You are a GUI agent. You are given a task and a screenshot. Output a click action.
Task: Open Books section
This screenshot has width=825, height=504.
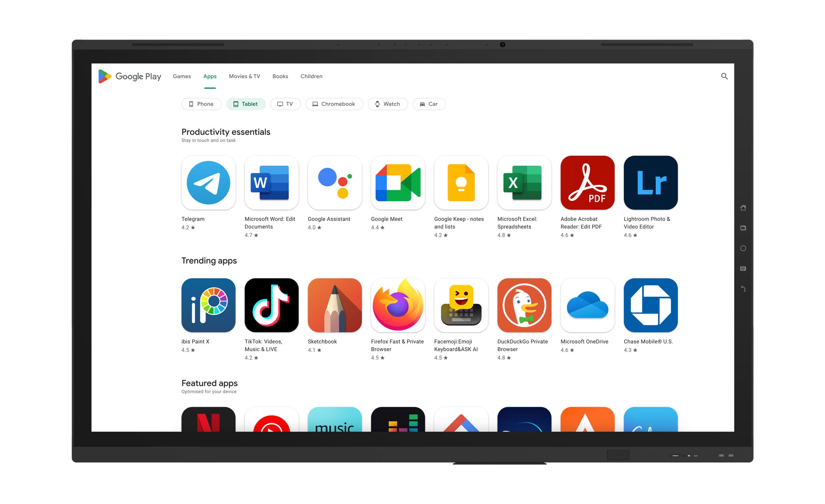(x=280, y=76)
